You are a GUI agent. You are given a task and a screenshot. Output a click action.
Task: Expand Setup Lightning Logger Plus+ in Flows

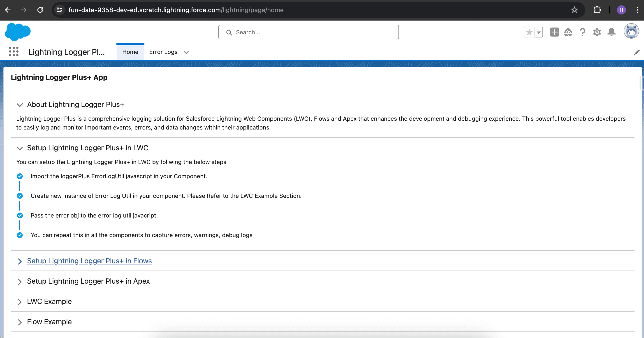pyautogui.click(x=89, y=261)
